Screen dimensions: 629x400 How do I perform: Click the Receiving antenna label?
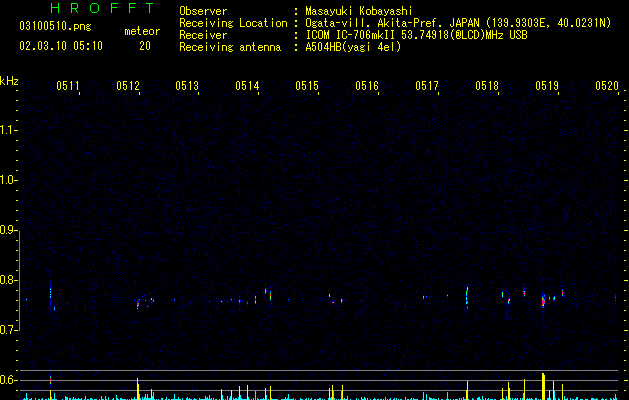230,47
